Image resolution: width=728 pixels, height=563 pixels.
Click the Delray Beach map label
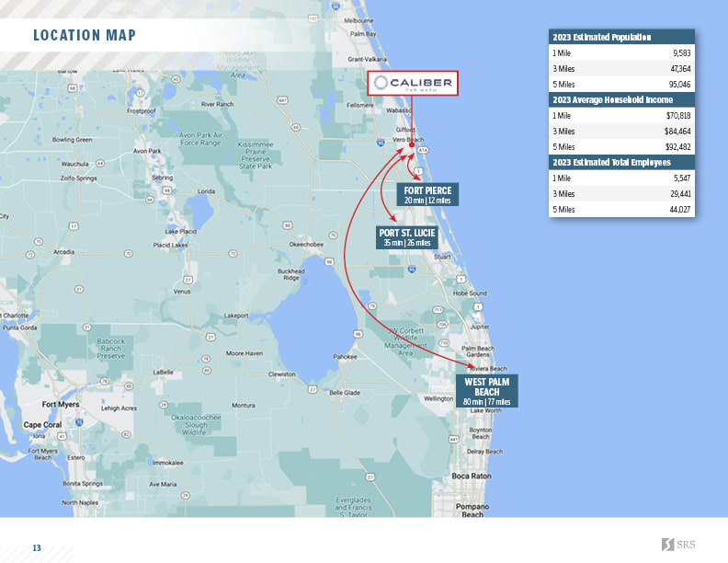click(484, 452)
